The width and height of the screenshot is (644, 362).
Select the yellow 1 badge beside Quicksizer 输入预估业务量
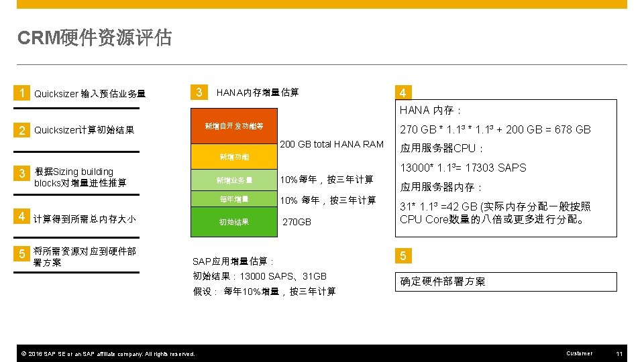click(21, 93)
